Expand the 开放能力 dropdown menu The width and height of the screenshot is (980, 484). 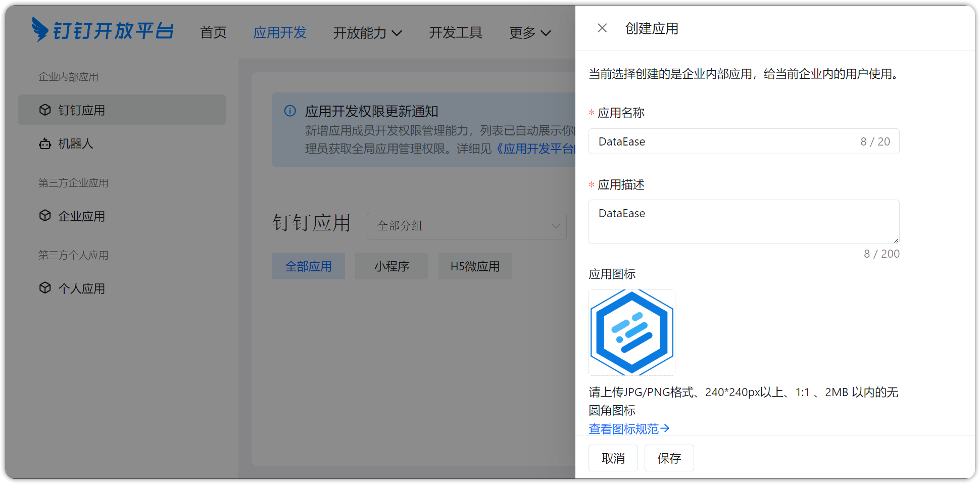(367, 33)
